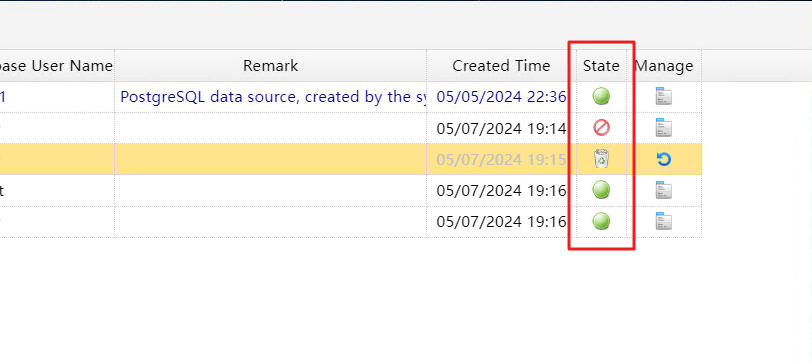Viewport: 812px width, 363px height.
Task: Click the red disabled state icon
Action: click(601, 128)
